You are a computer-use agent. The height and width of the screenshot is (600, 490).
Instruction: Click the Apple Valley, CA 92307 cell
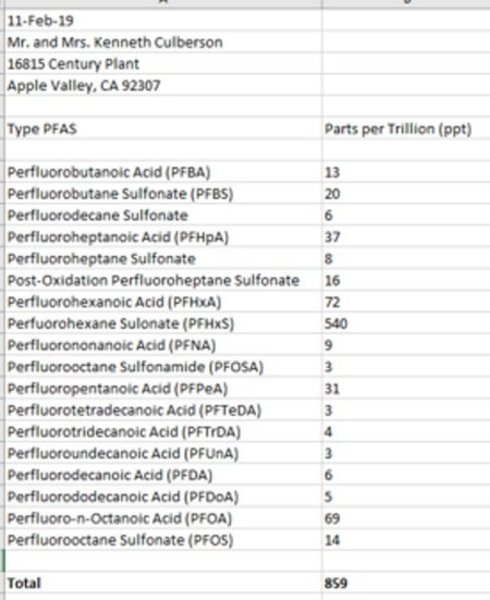163,85
